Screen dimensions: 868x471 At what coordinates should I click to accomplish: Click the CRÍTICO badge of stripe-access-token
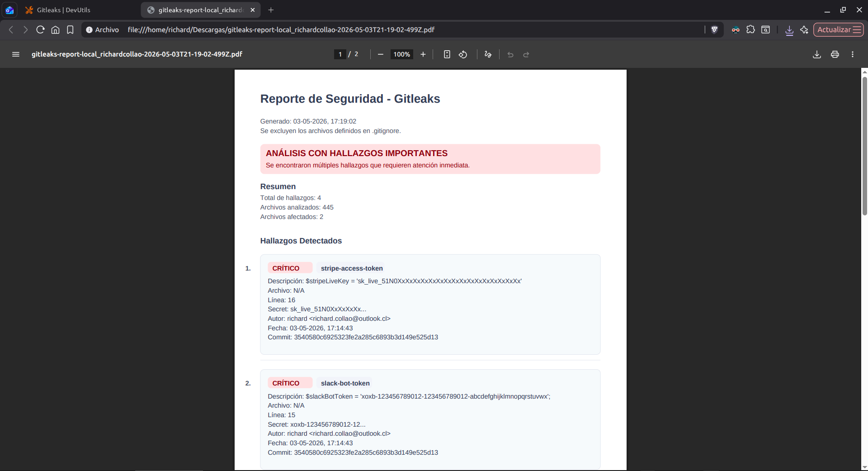(290, 268)
